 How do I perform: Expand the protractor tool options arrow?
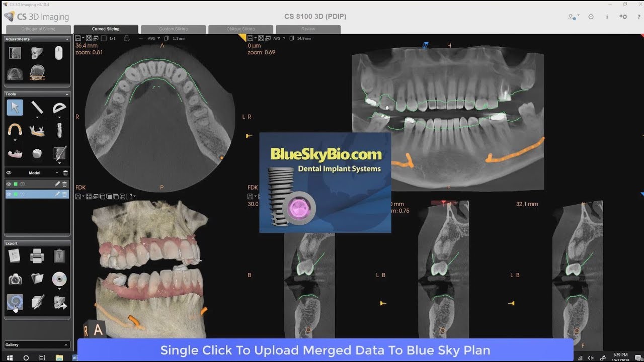coord(59,118)
